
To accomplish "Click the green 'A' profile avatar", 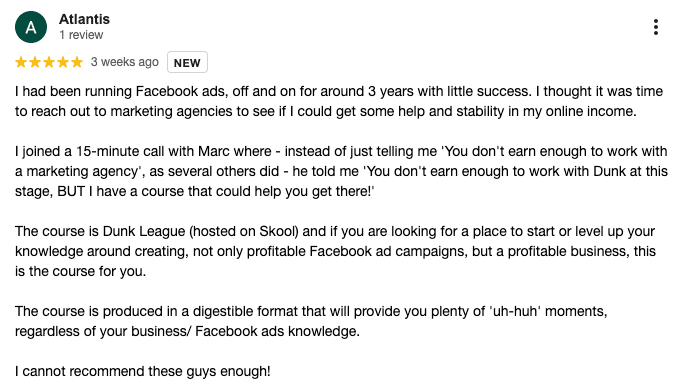I will click(31, 27).
